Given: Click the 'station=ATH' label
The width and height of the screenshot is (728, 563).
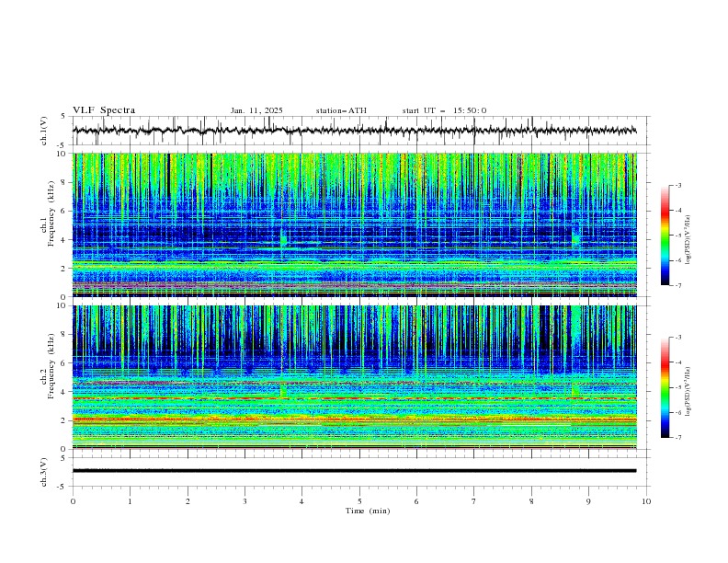Looking at the screenshot, I should [x=341, y=110].
